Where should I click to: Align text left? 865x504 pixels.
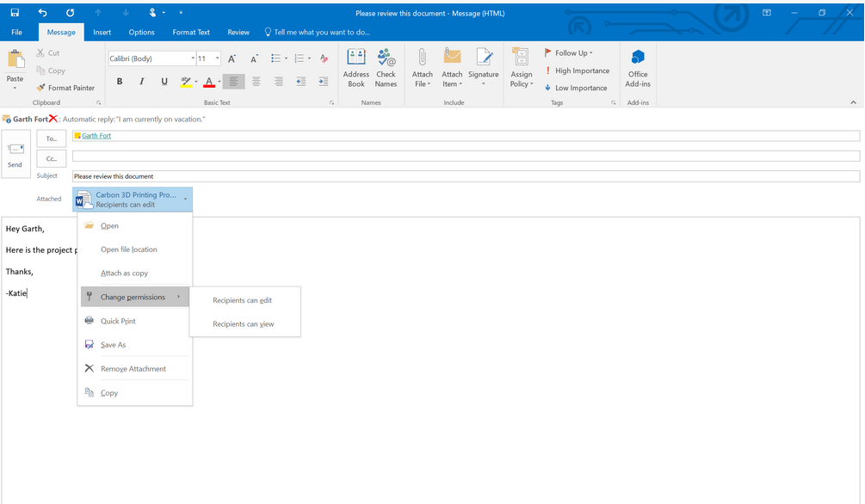pyautogui.click(x=233, y=82)
